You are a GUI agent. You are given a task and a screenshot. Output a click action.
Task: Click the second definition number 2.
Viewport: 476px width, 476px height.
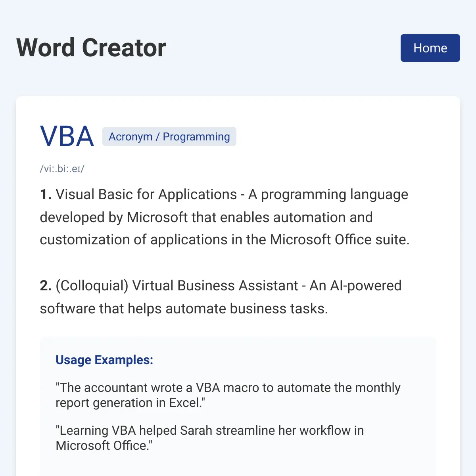(x=46, y=286)
